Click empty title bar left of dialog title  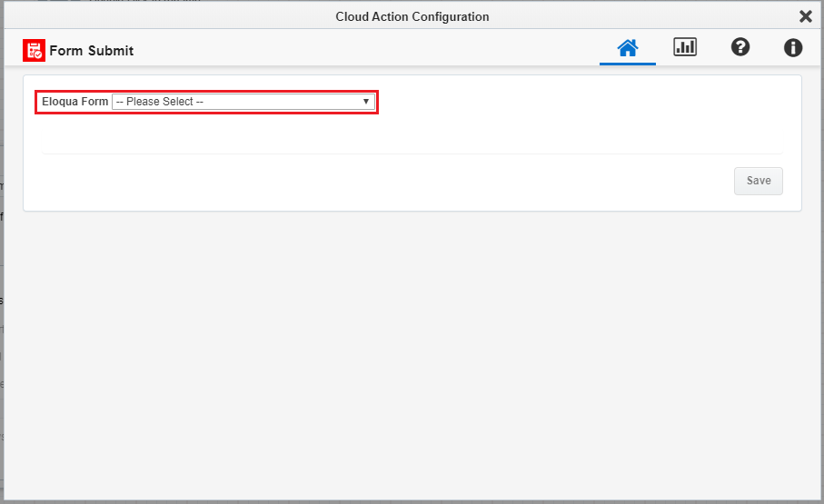coord(168,16)
